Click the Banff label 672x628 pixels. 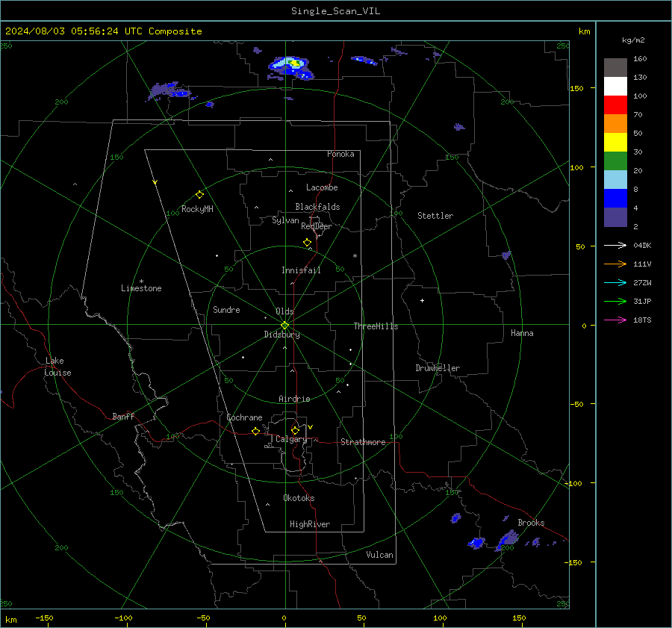[x=123, y=416]
